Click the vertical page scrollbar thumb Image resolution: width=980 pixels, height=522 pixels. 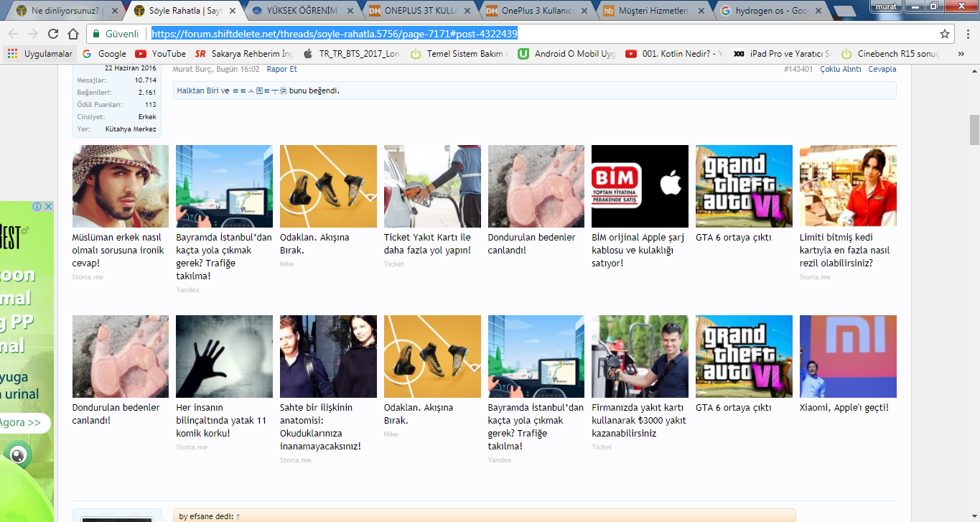coord(974,129)
